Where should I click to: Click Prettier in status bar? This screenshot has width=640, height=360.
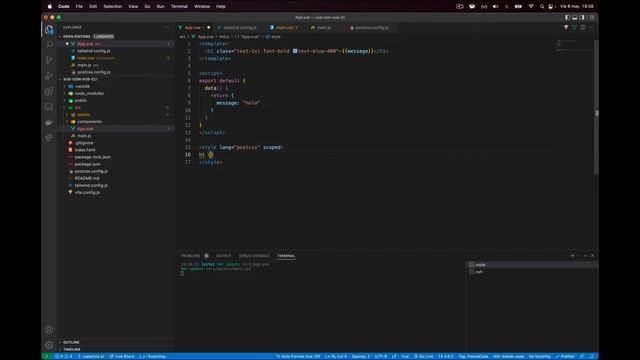pos(565,356)
